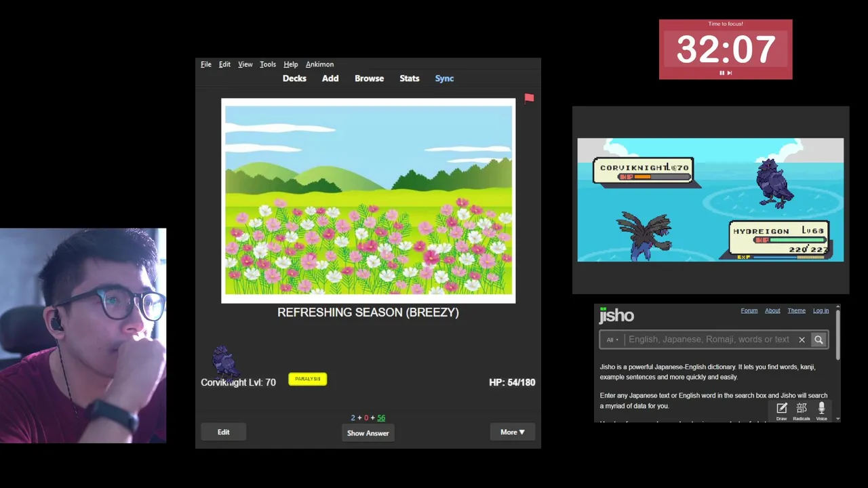This screenshot has width=868, height=488.
Task: Open the View menu
Action: 245,64
